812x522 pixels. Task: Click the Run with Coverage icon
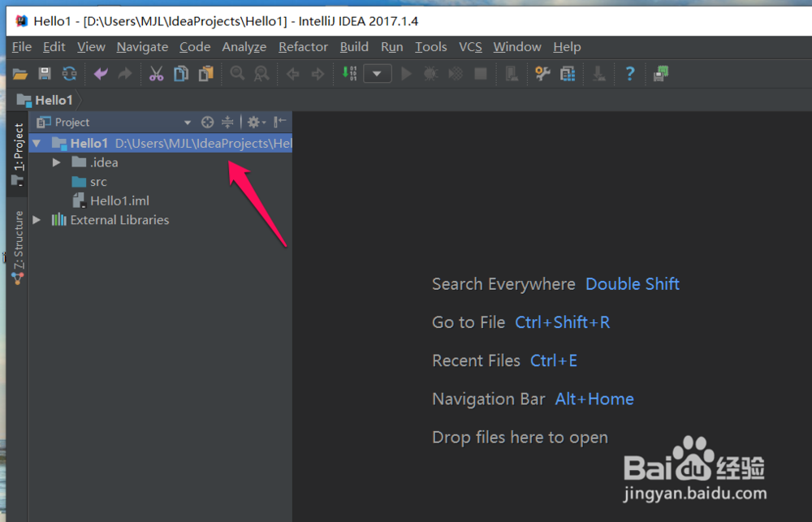coord(456,74)
